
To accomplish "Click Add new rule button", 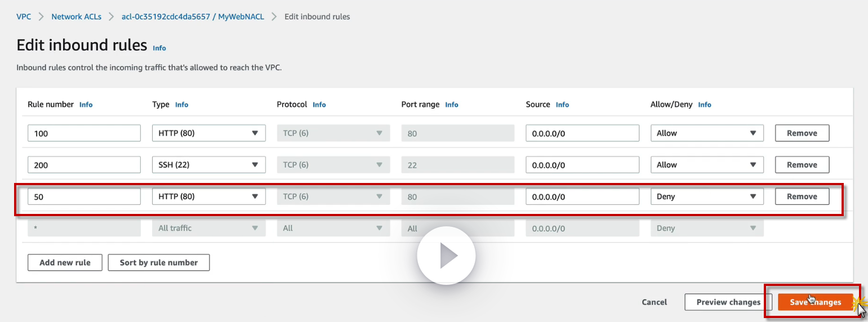I will pos(64,263).
